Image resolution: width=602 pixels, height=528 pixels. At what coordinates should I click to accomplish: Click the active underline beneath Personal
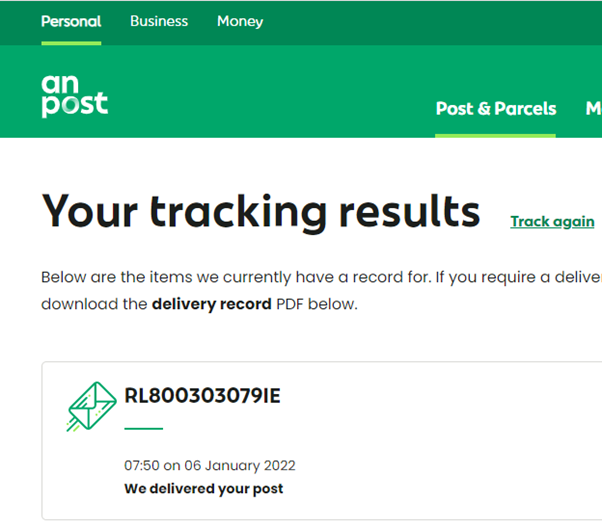(x=71, y=43)
